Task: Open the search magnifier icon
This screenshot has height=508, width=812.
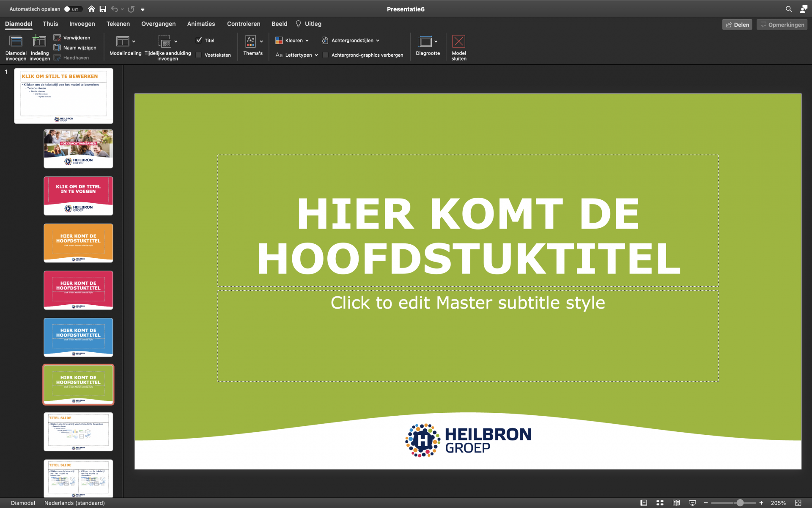Action: click(x=788, y=9)
